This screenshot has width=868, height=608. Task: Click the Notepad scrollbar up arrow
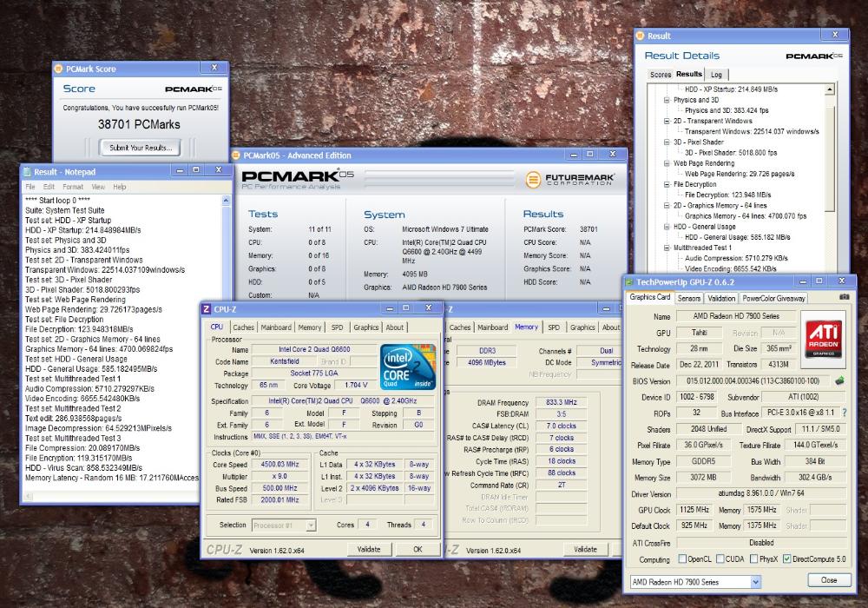point(226,201)
